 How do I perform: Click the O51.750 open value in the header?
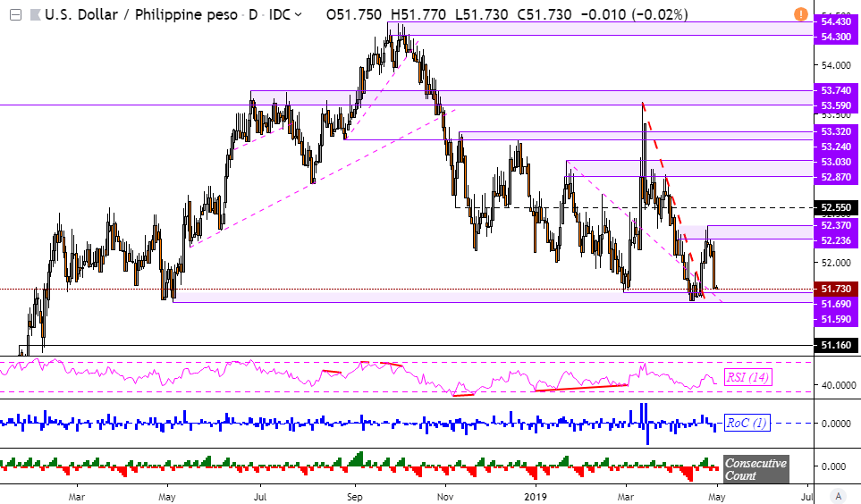pos(354,15)
